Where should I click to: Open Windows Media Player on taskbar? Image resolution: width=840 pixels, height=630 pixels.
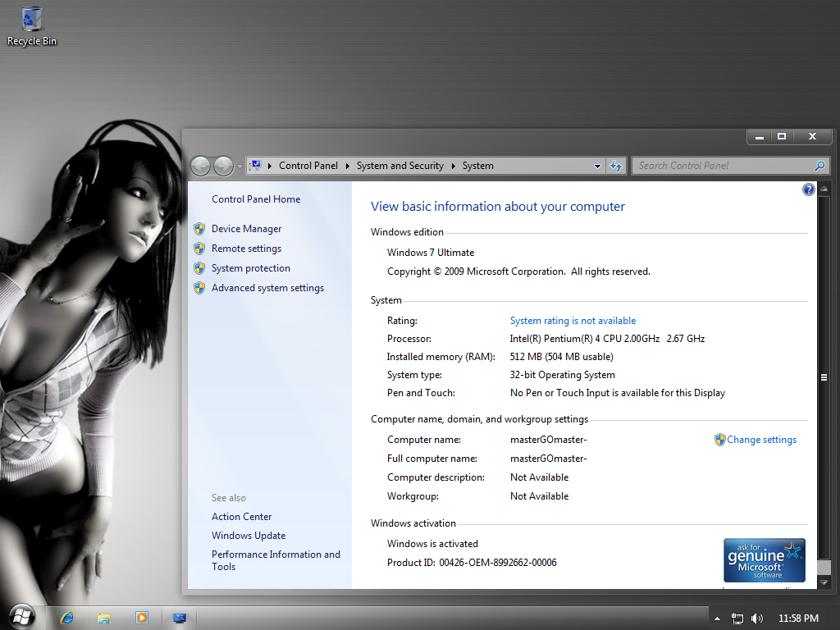pyautogui.click(x=141, y=619)
